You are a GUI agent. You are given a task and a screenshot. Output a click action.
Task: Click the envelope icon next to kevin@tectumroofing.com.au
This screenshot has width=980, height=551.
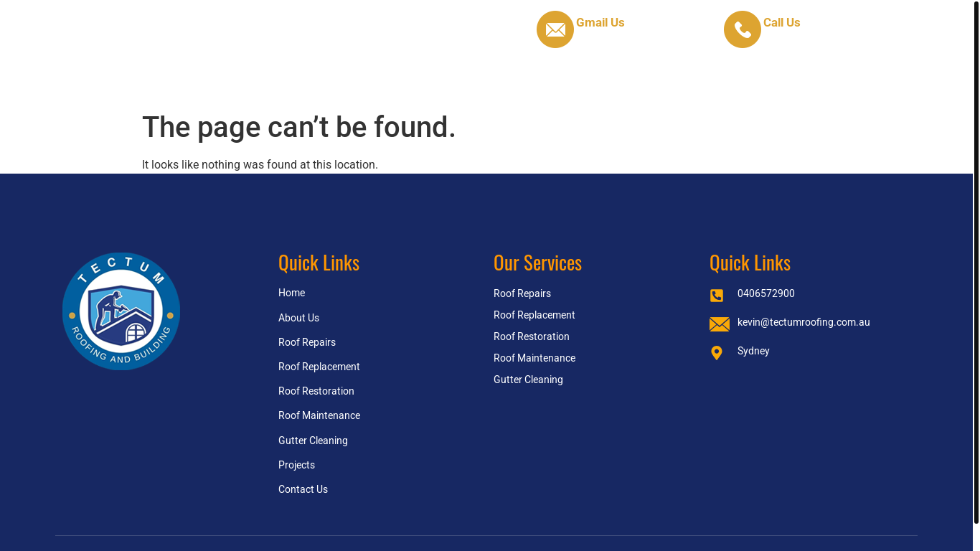click(x=720, y=324)
